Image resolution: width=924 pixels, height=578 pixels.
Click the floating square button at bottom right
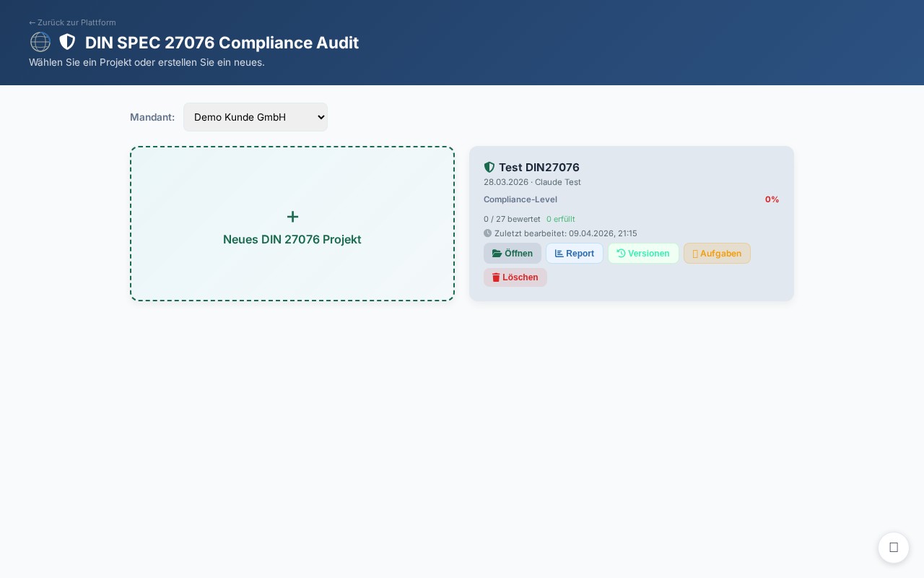894,548
